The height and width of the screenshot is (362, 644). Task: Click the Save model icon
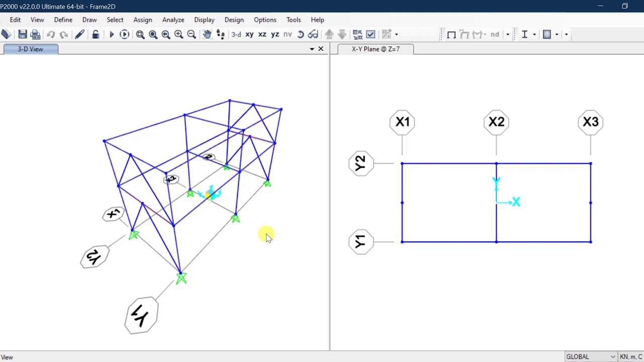[x=22, y=34]
